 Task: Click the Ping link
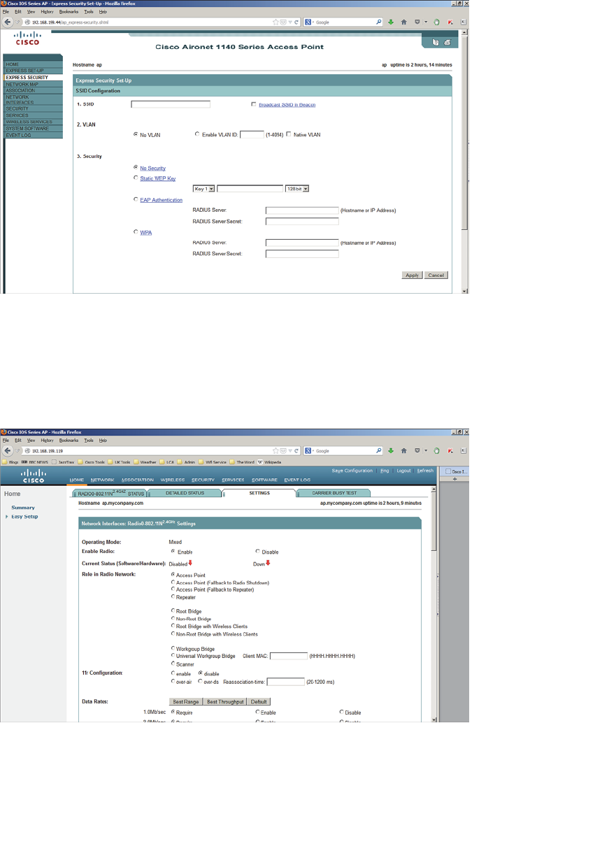385,471
